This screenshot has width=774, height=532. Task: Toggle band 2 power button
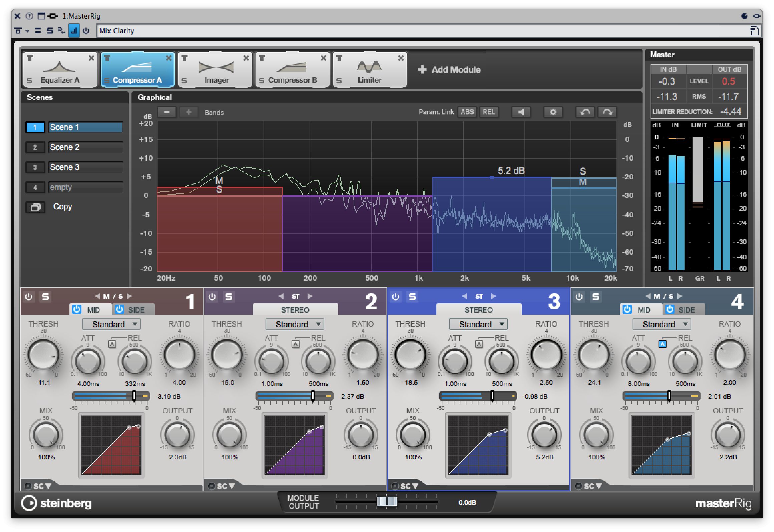[x=212, y=296]
